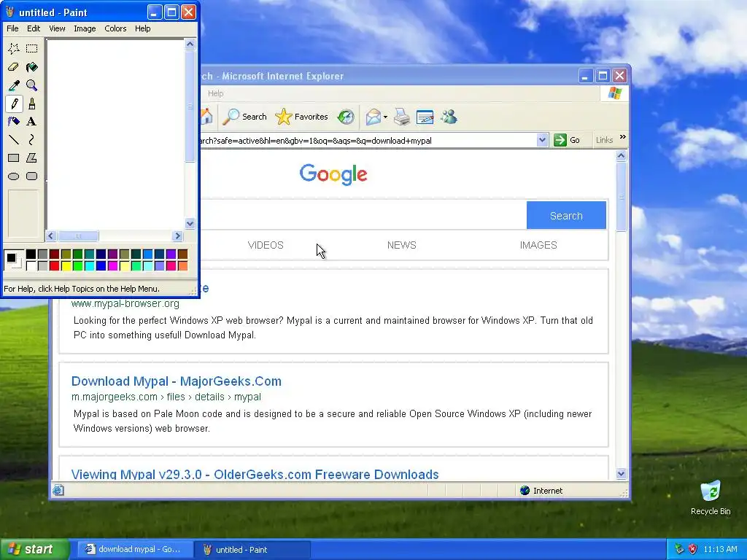Select the Magnifier tool in Paint
747x560 pixels.
pos(32,85)
